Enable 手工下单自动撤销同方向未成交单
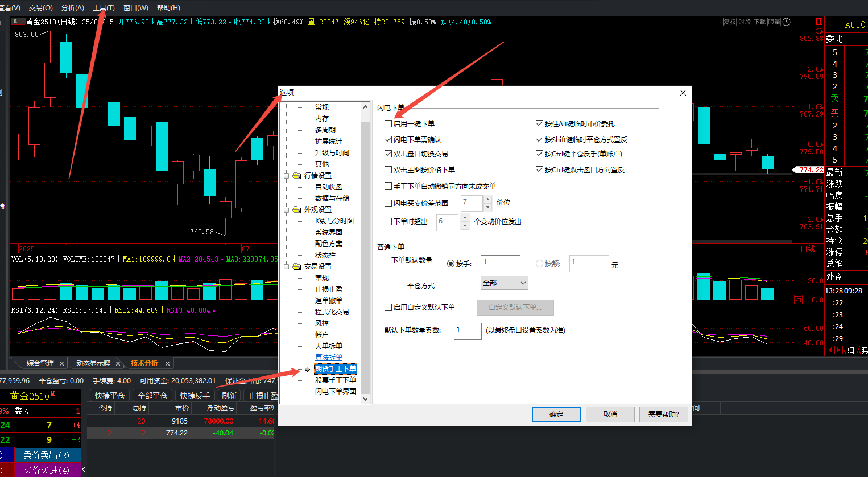Image resolution: width=868 pixels, height=477 pixels. (x=388, y=186)
